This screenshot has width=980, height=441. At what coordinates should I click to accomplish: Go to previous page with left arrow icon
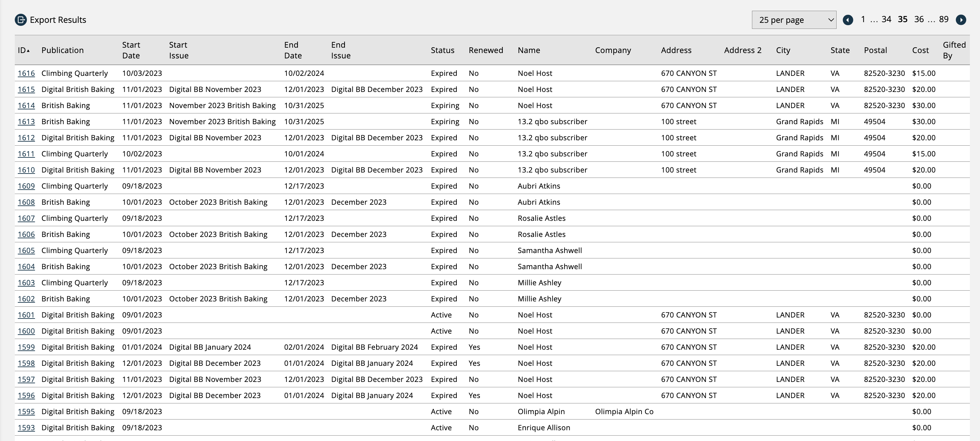pos(848,20)
